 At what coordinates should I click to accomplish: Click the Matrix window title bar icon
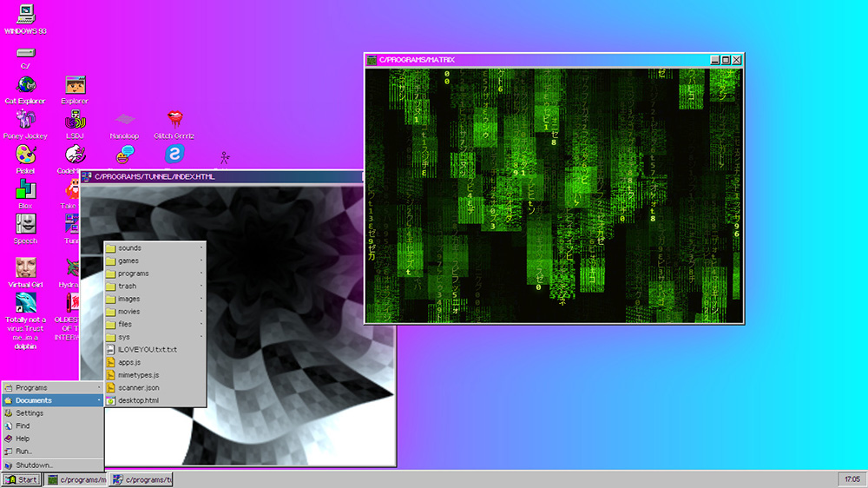tap(372, 60)
